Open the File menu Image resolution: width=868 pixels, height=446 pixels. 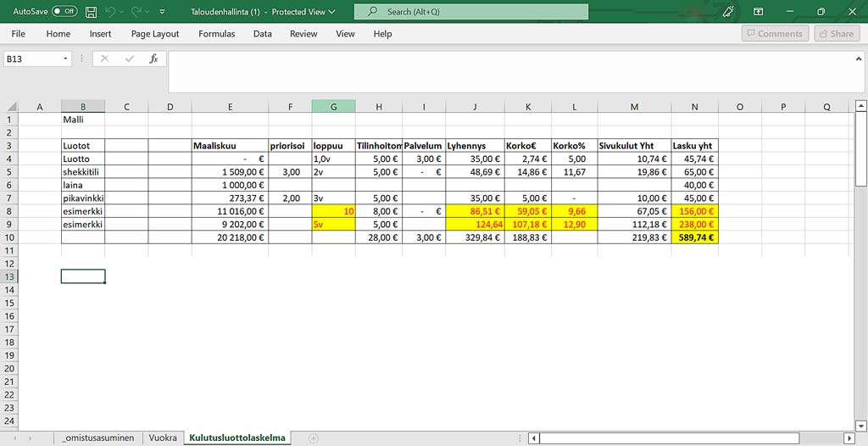tap(19, 34)
